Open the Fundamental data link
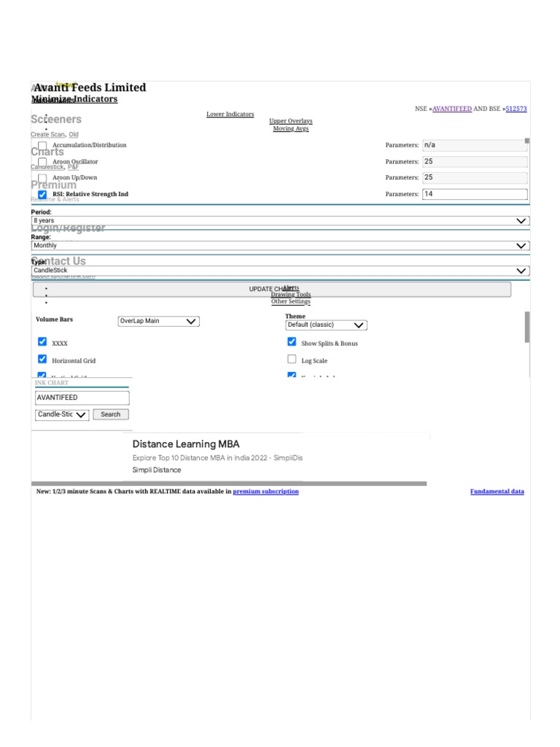 pyautogui.click(x=497, y=491)
